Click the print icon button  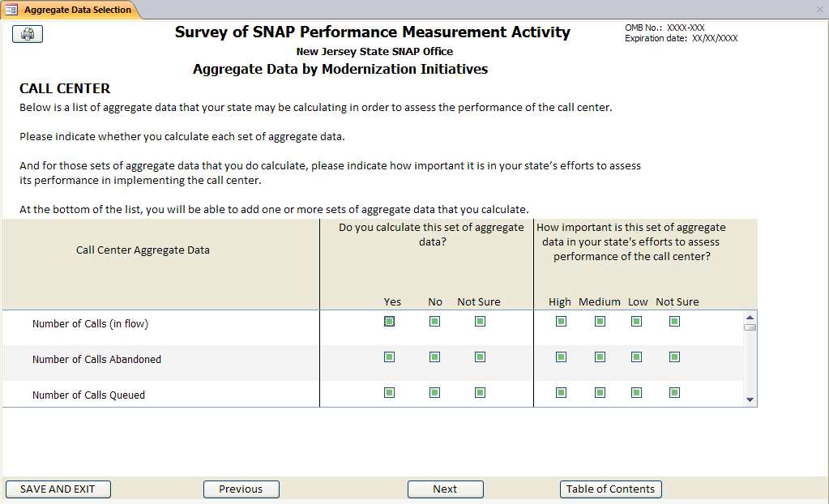pyautogui.click(x=28, y=34)
